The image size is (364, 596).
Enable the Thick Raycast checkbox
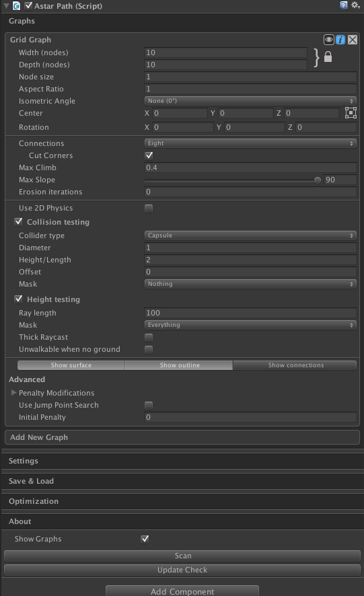click(x=149, y=338)
